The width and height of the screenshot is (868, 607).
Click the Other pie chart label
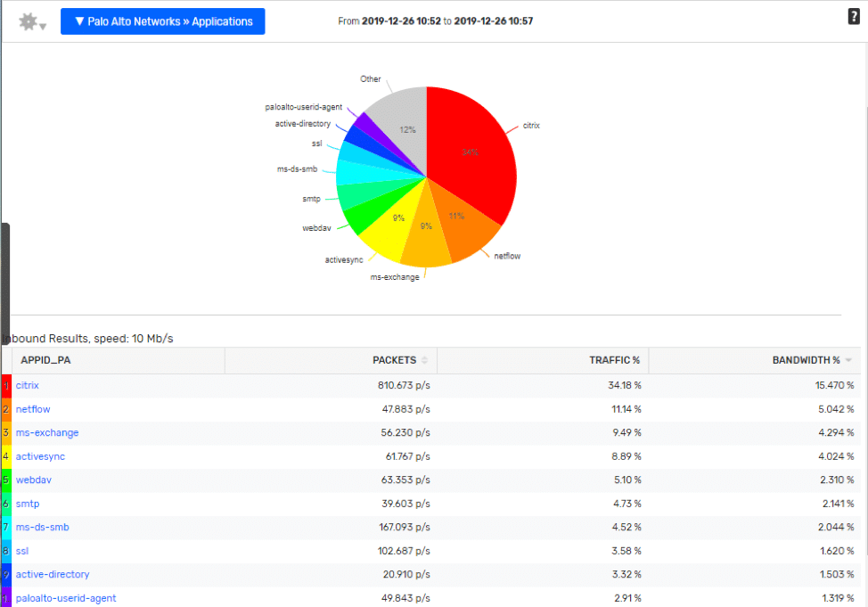pos(371,79)
